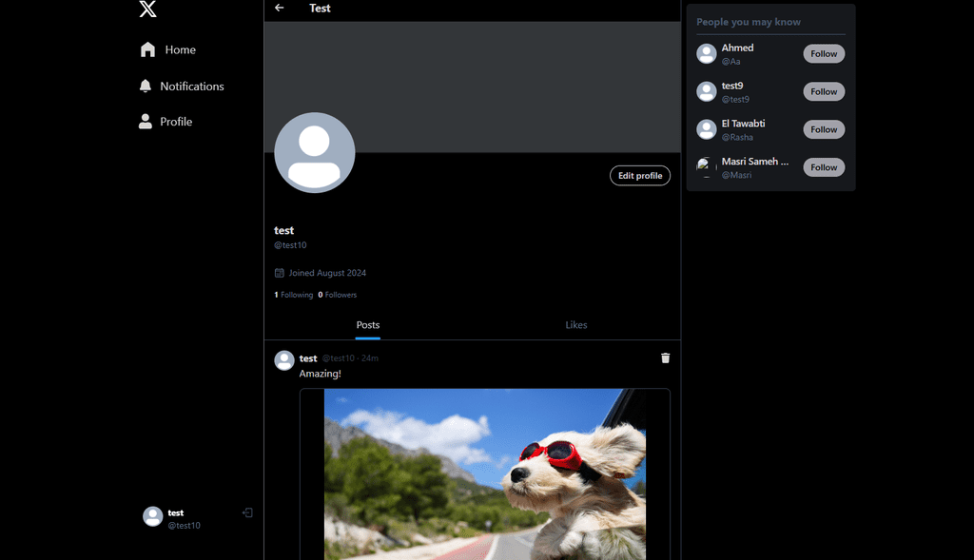Click the @test9 handle in suggestions

[735, 99]
